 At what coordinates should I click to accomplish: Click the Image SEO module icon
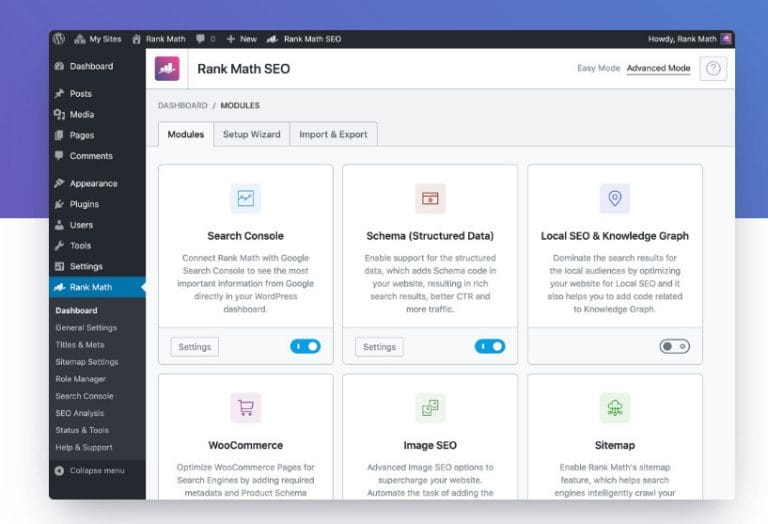pyautogui.click(x=430, y=407)
